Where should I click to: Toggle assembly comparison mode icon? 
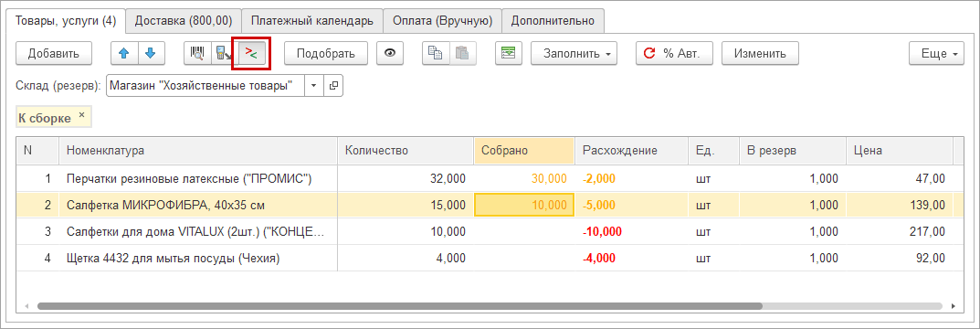(251, 53)
